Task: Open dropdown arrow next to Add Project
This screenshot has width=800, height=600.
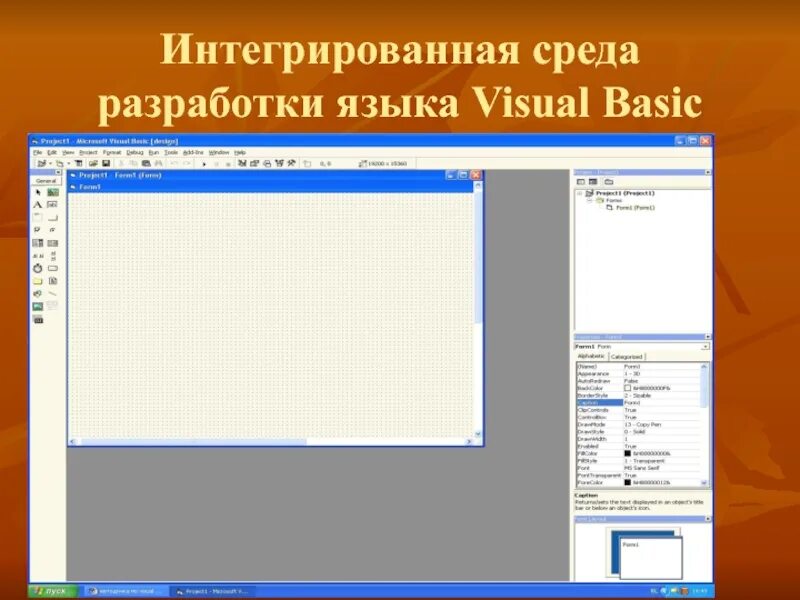Action: click(51, 163)
